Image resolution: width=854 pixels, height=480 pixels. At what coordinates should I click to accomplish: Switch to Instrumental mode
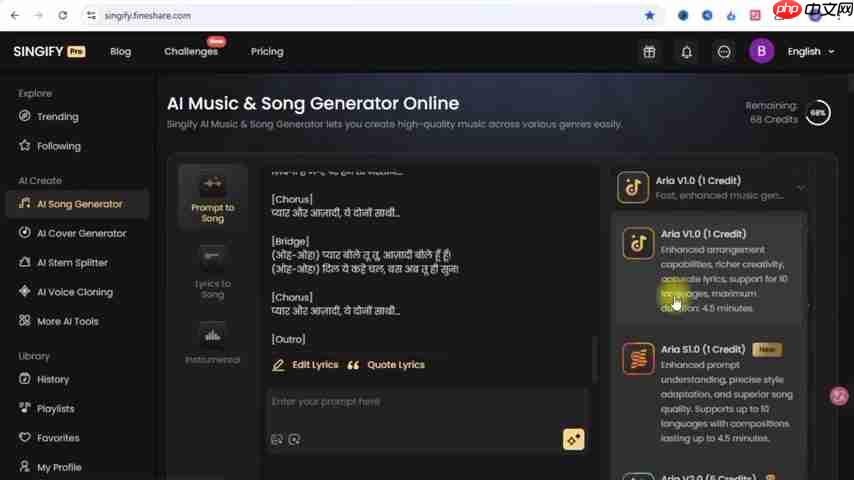pos(212,344)
